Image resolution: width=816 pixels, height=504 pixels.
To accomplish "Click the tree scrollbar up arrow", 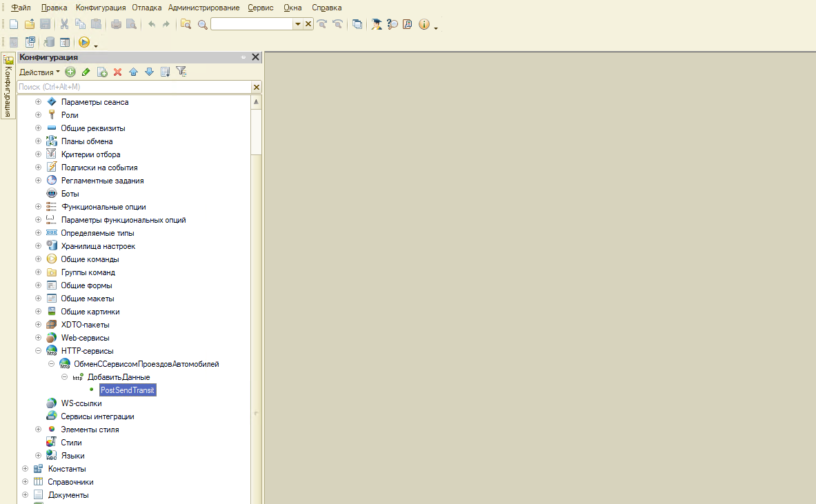I will pos(256,102).
